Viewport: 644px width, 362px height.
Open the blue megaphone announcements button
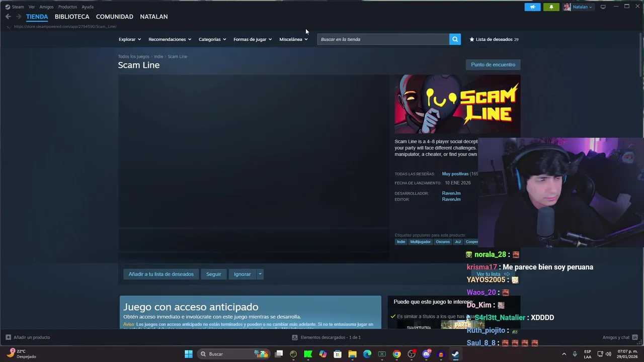tap(532, 7)
